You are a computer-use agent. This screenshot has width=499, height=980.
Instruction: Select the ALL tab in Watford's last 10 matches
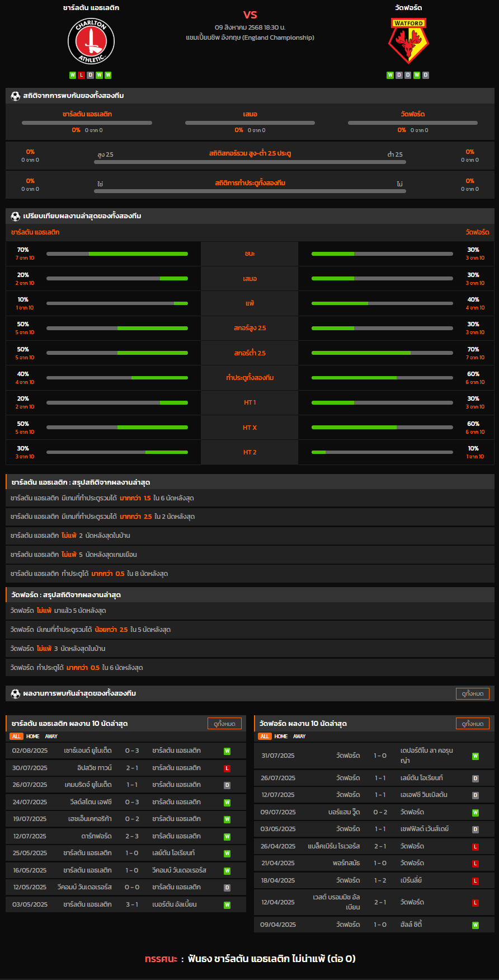[265, 737]
